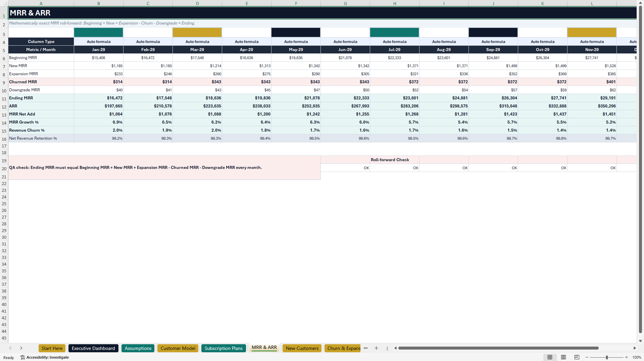Select the QA check note cell
Screen dimensions: 644x361
[x=164, y=168]
